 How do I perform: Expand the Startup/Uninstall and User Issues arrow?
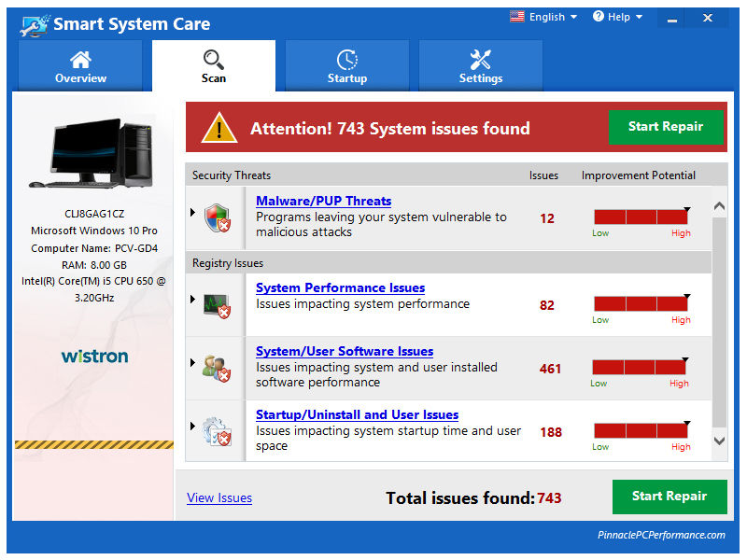point(193,427)
